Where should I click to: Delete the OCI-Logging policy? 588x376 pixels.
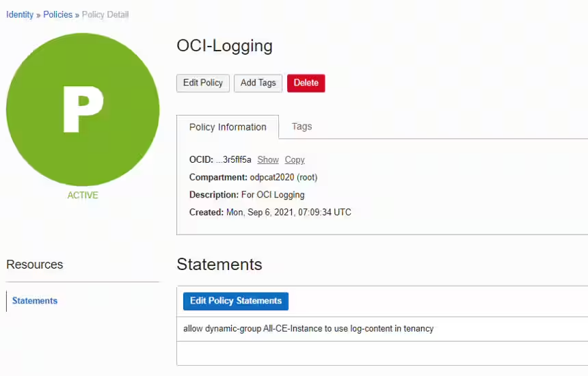(x=306, y=83)
